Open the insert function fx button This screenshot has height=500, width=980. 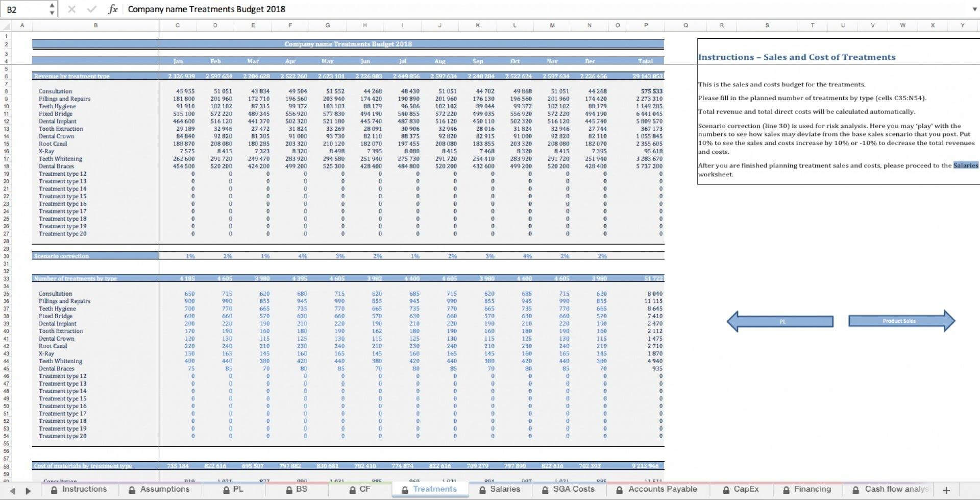click(113, 9)
